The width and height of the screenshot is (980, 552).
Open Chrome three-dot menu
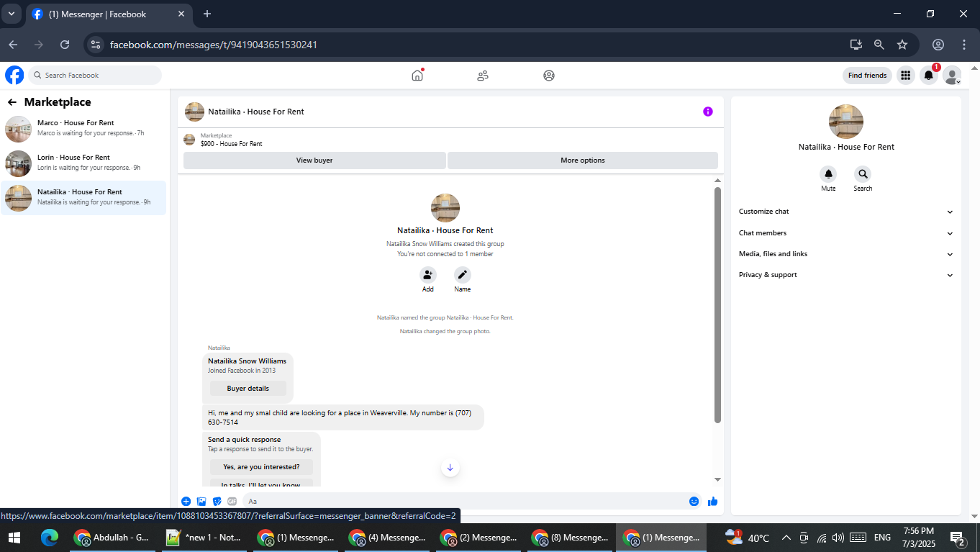[964, 45]
